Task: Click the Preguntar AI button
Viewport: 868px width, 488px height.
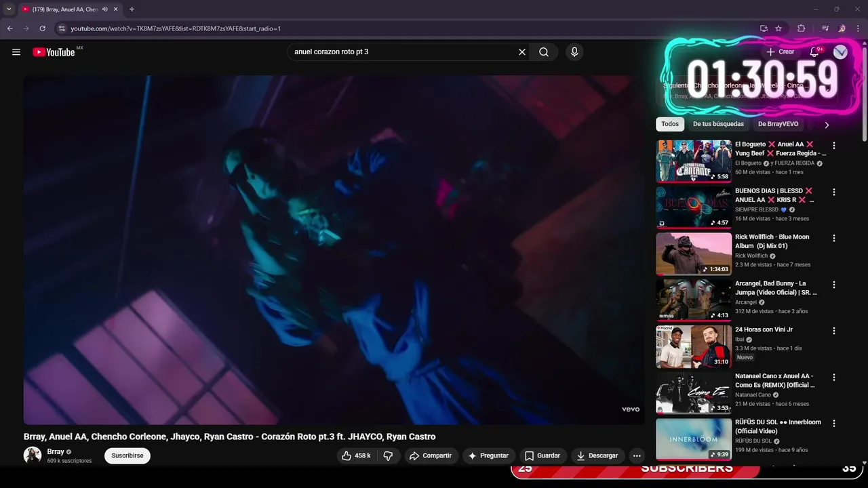Action: tap(488, 455)
